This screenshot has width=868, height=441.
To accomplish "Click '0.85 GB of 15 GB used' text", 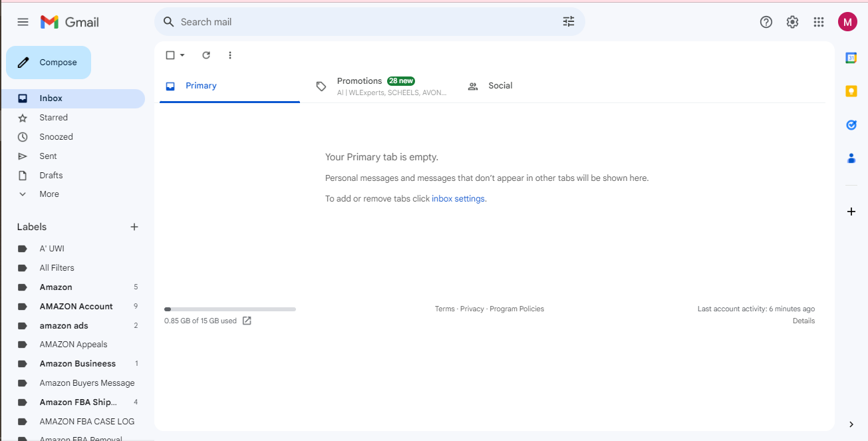I will click(x=200, y=321).
